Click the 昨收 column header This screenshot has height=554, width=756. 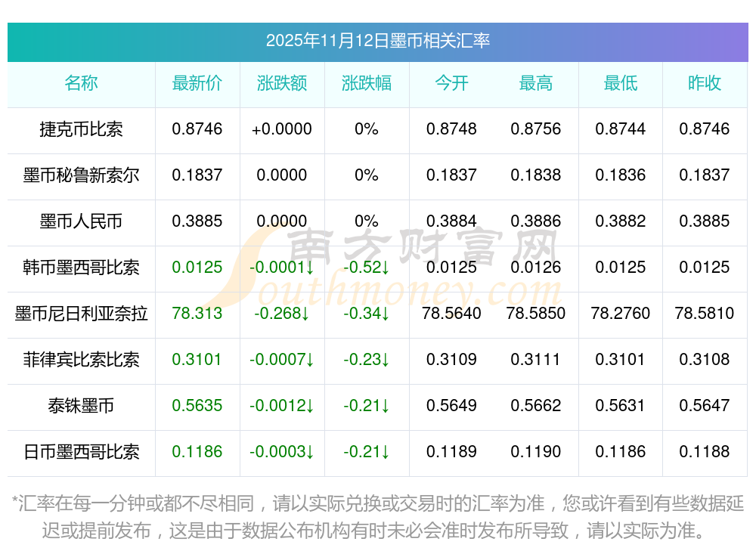tap(705, 83)
